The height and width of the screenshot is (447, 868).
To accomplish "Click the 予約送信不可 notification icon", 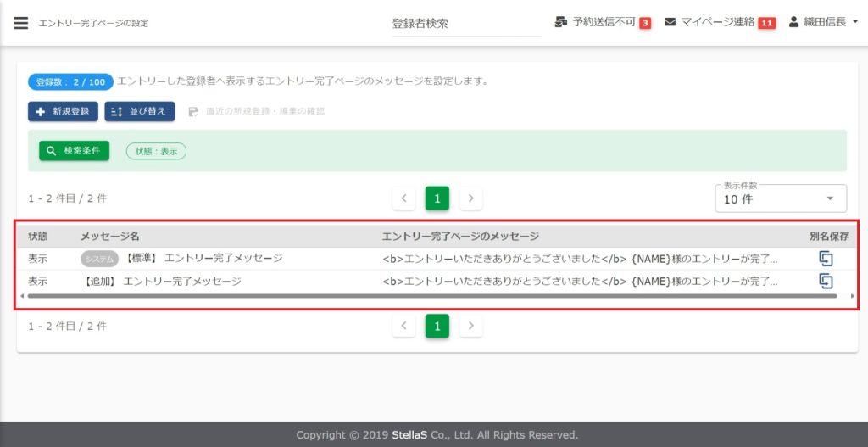I will pyautogui.click(x=561, y=22).
